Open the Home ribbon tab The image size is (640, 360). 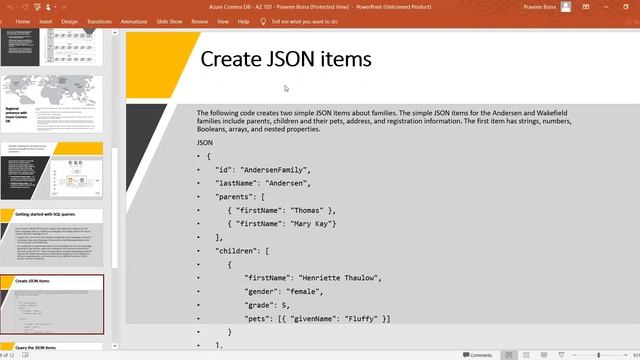[22, 22]
